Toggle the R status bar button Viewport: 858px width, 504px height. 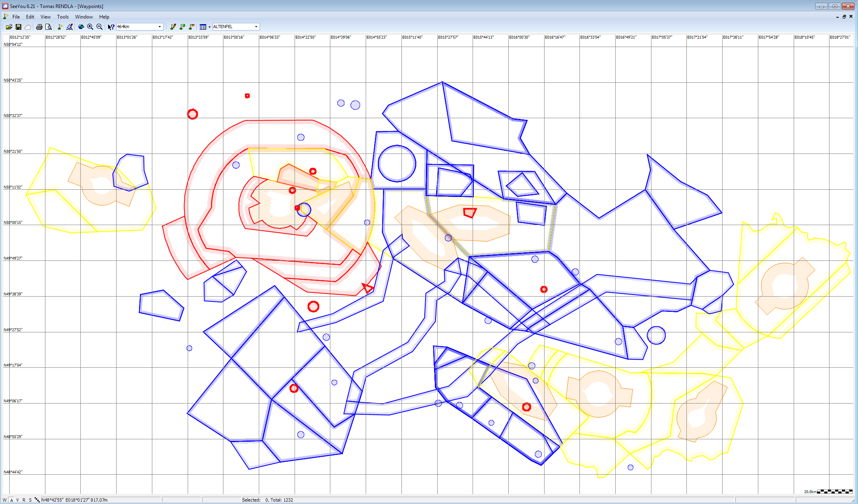[24, 500]
